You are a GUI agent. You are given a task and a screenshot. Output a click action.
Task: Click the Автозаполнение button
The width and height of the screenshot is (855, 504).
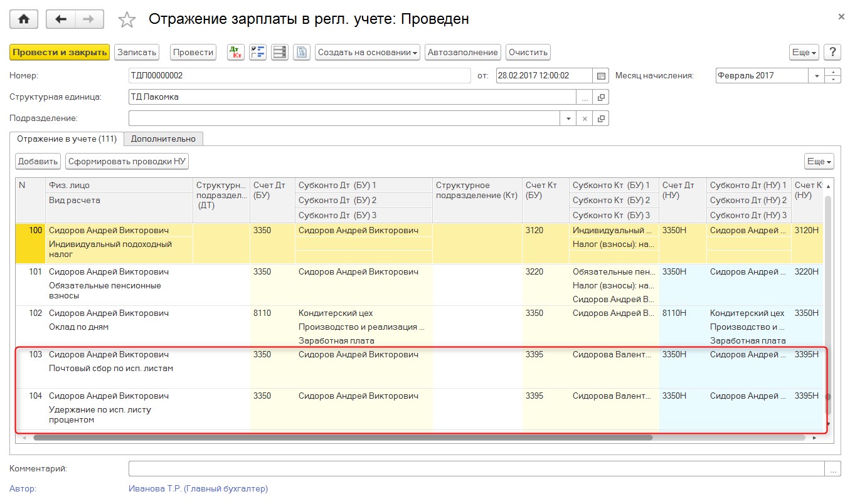(462, 52)
